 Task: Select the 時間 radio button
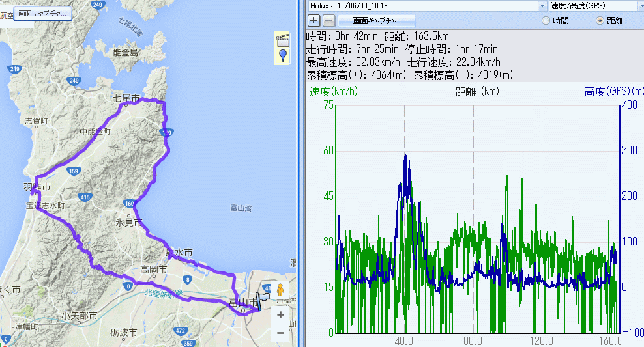[546, 21]
